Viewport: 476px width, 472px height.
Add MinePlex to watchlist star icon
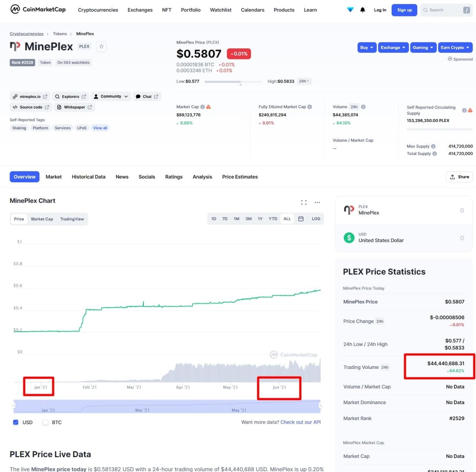[x=102, y=46]
